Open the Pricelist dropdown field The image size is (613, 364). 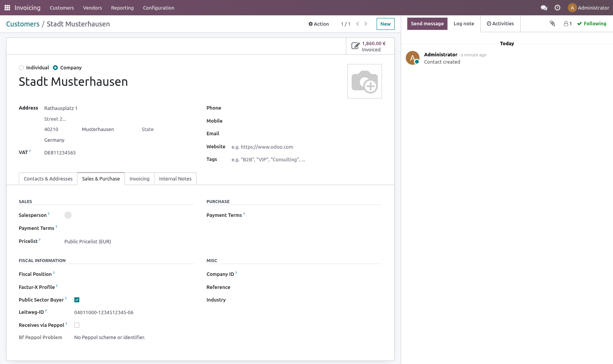(x=129, y=241)
